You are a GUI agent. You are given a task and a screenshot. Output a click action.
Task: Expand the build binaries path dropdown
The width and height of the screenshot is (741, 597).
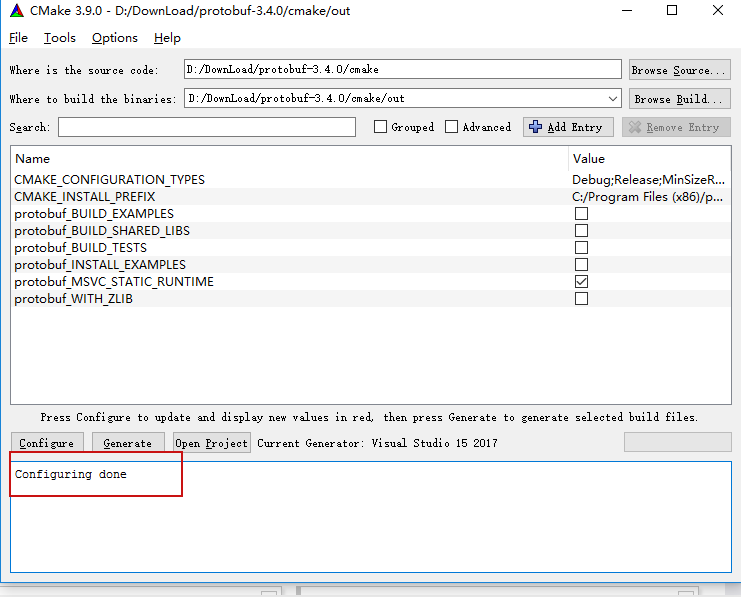612,99
